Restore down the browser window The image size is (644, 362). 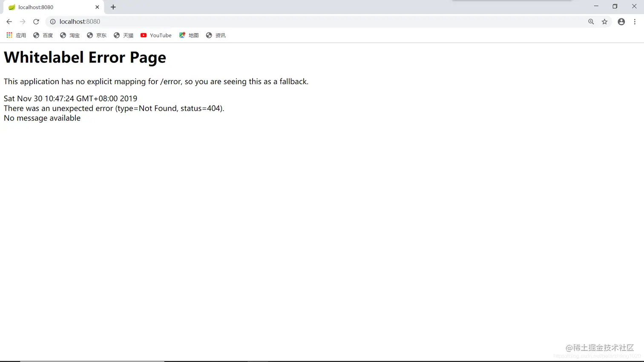pos(615,6)
